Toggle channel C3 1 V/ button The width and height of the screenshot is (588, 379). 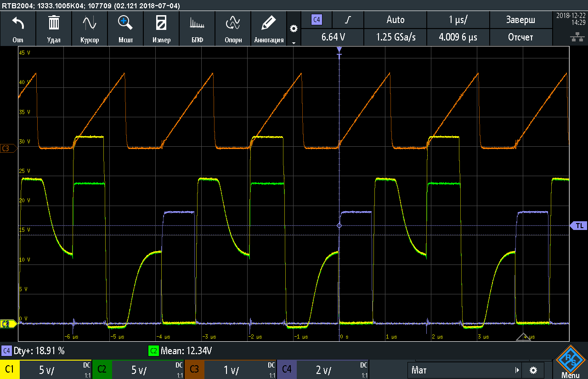(231, 370)
